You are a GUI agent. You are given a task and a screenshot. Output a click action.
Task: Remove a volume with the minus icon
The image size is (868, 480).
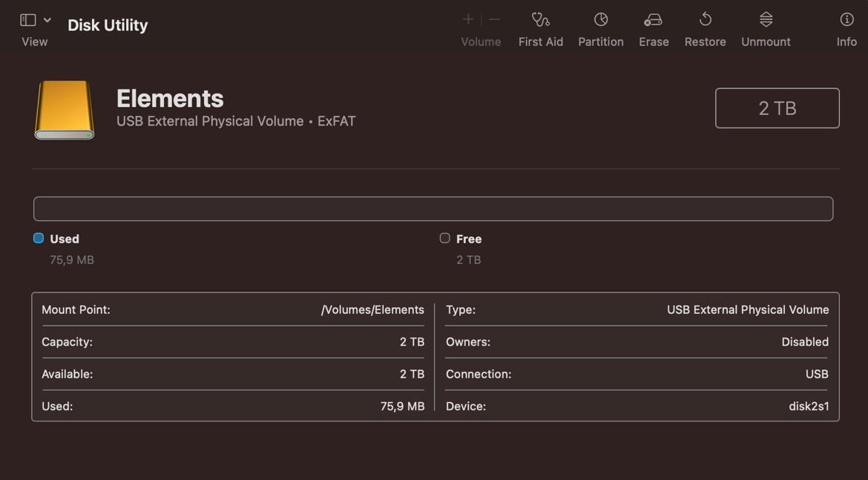tap(494, 19)
